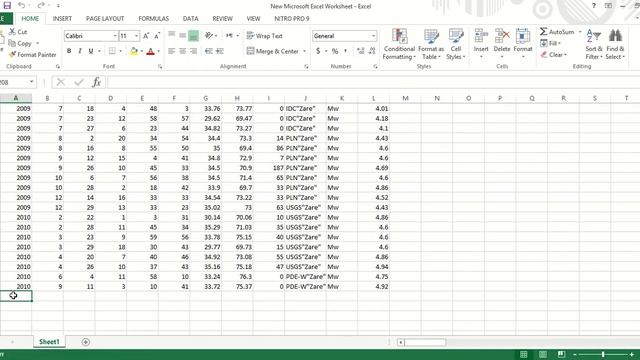Enable Wrap Text
This screenshot has height=360, width=640.
(x=264, y=36)
